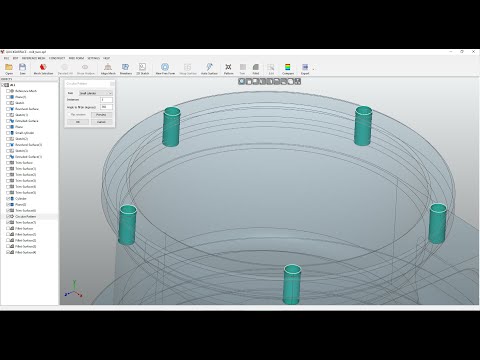Image resolution: width=480 pixels, height=360 pixels.
Task: Open the Reference Mesh menu
Action: click(34, 58)
